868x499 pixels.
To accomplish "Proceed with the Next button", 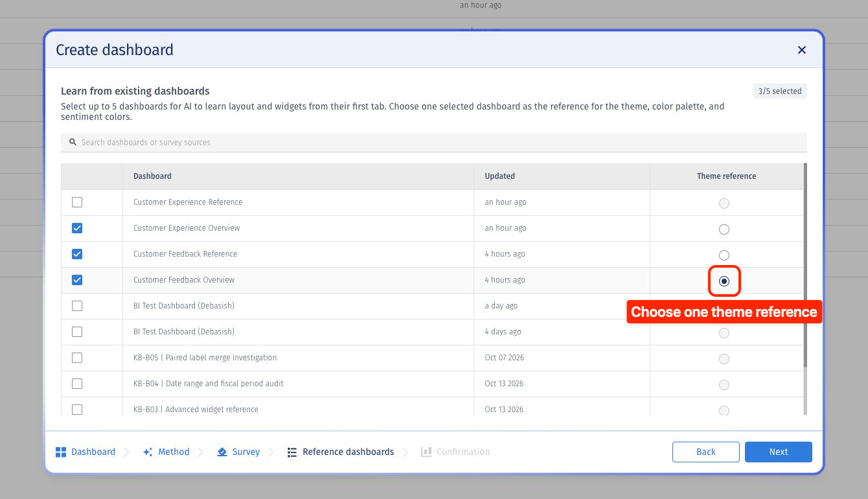I will pos(779,452).
